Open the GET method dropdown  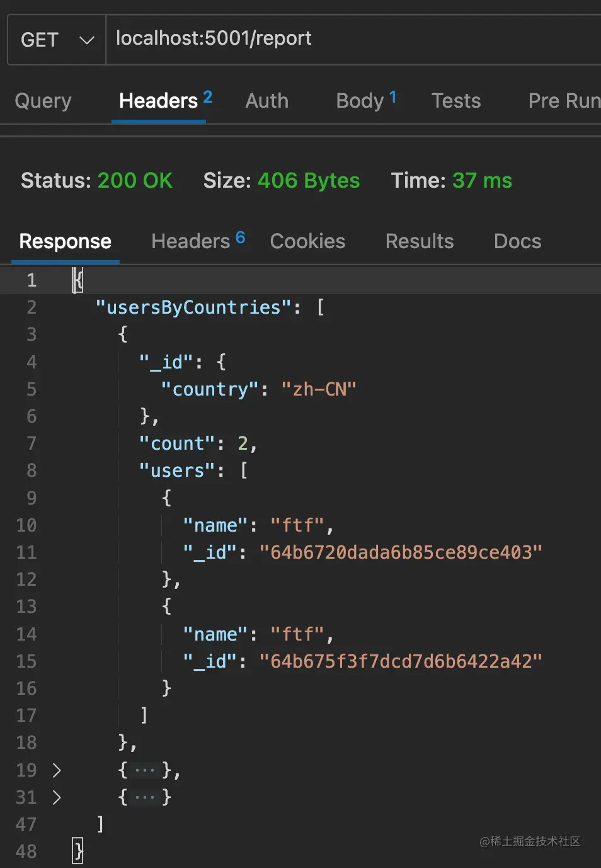57,40
